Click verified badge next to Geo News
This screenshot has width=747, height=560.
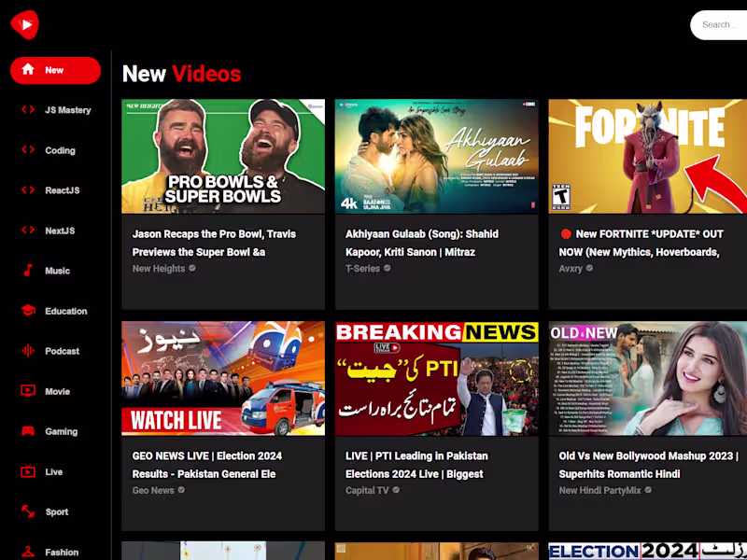pos(181,489)
